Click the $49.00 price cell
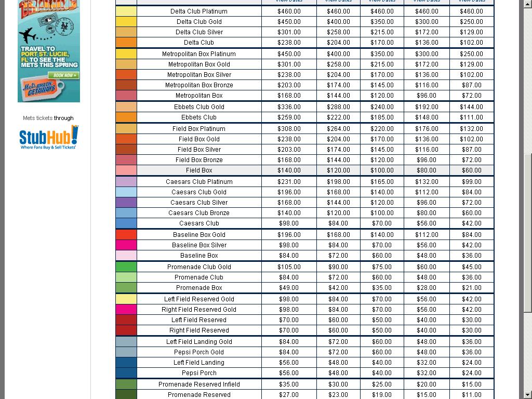Image resolution: width=532 pixels, height=399 pixels. (289, 288)
